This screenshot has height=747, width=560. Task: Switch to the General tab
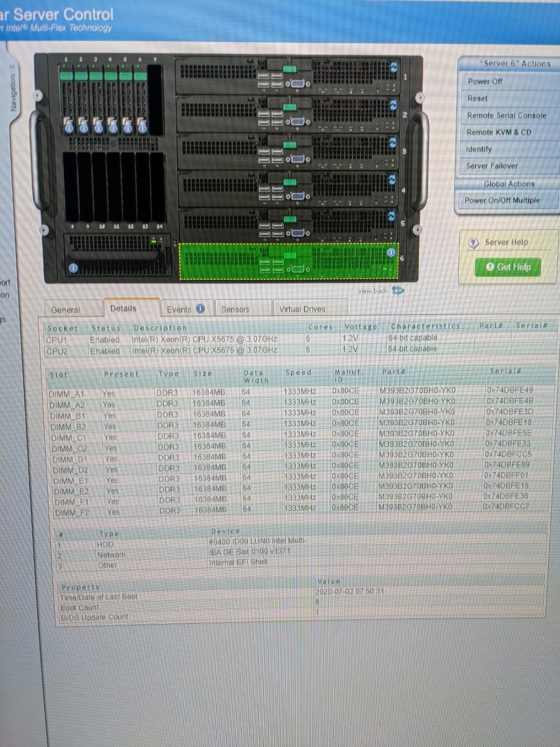[x=65, y=310]
